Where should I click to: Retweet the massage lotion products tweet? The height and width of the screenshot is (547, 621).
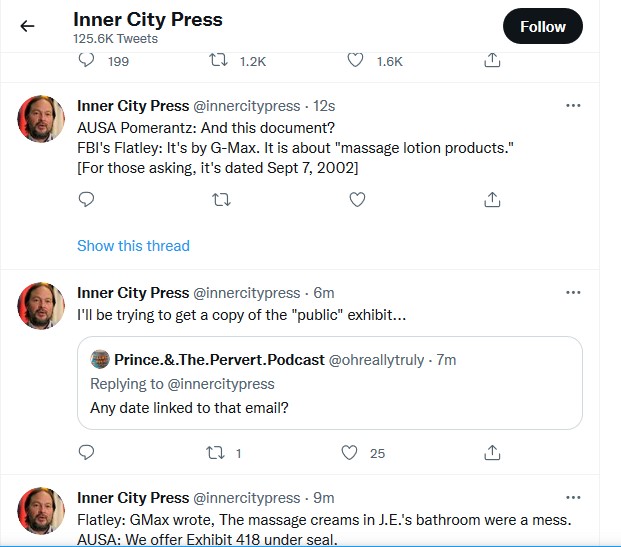coord(221,200)
